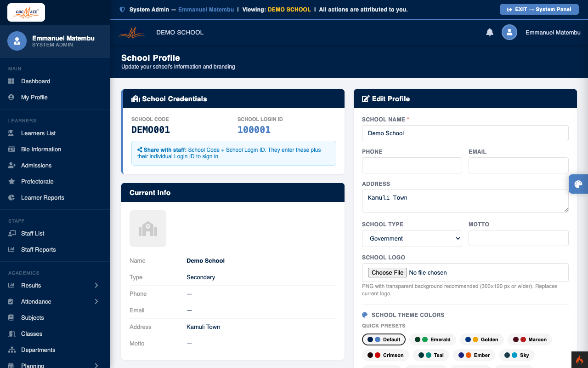Select the Sky color preset
The height and width of the screenshot is (368, 588).
click(517, 355)
